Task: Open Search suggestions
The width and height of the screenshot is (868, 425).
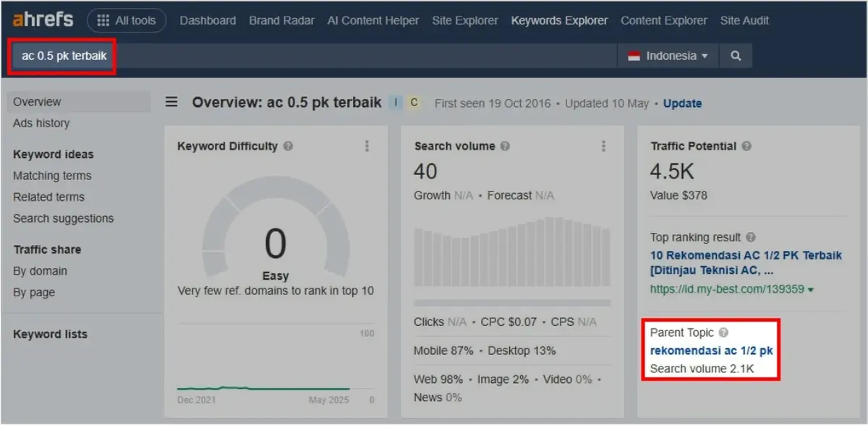Action: (63, 218)
